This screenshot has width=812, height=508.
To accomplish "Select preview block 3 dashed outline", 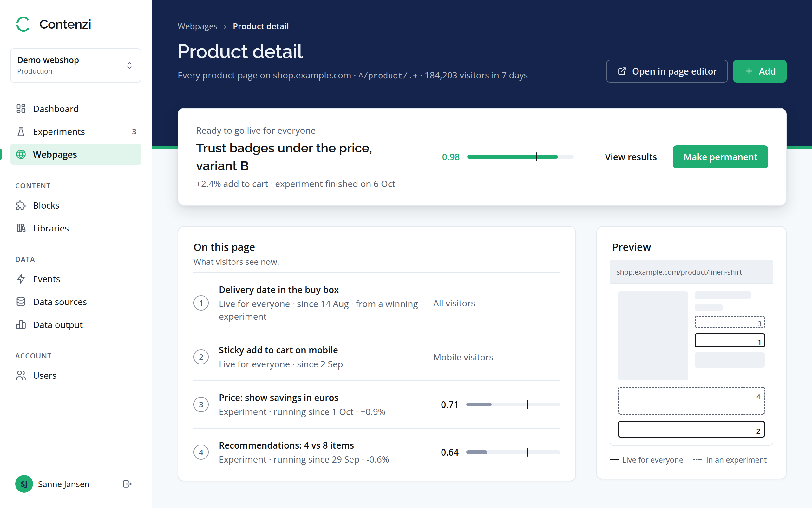I will point(730,322).
